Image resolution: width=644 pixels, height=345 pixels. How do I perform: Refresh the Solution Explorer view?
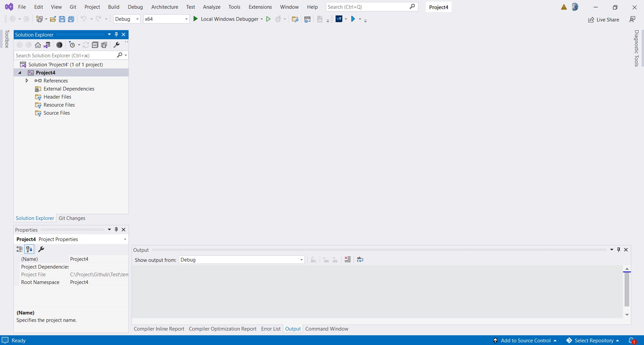click(x=86, y=45)
